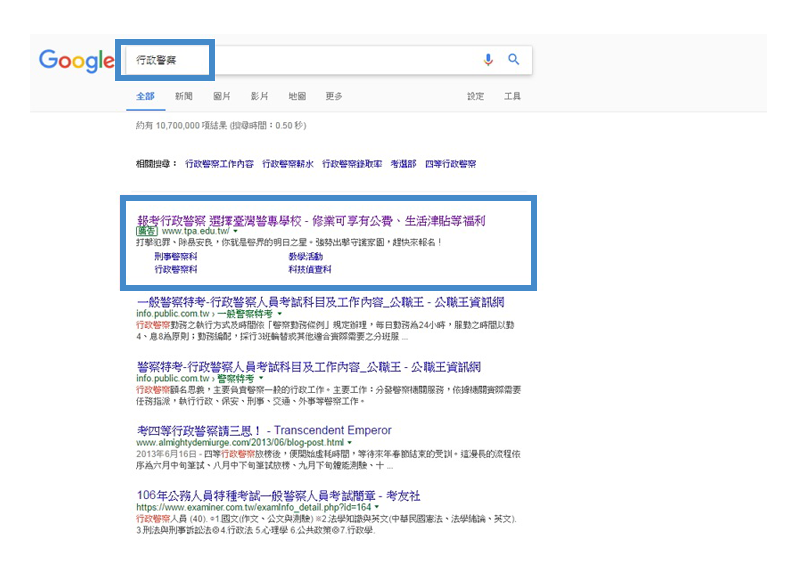
Task: Expand arrow beside examiner.com.tw URL
Action: (x=377, y=507)
